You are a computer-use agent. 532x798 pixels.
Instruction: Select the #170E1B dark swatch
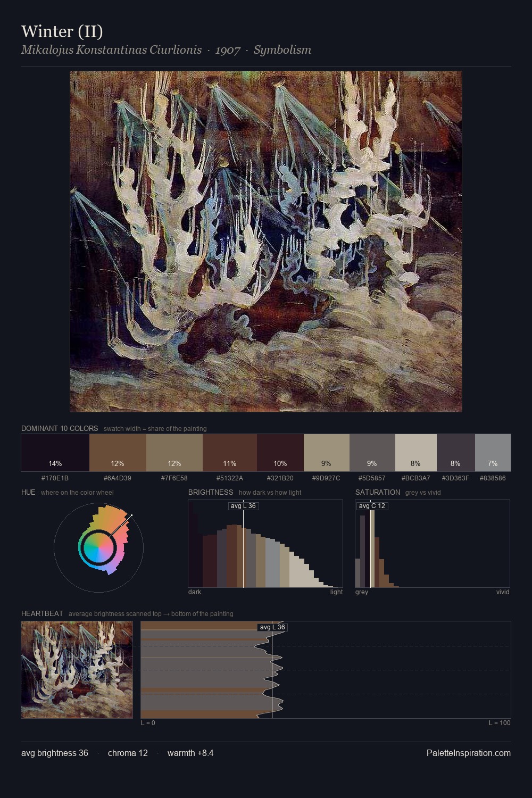(55, 453)
